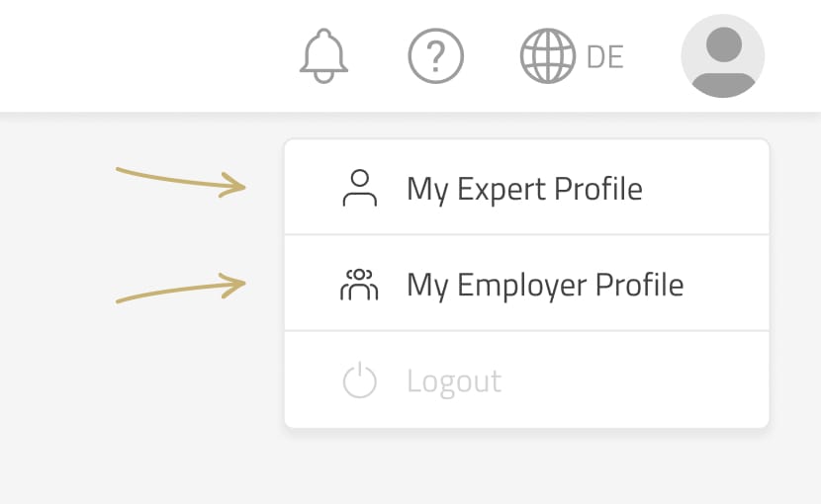Click the power icon beside Logout

coord(359,381)
